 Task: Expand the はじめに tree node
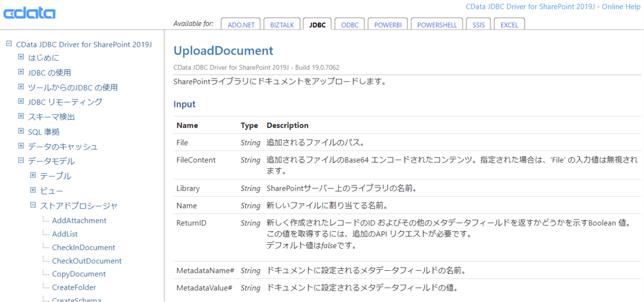[21, 57]
